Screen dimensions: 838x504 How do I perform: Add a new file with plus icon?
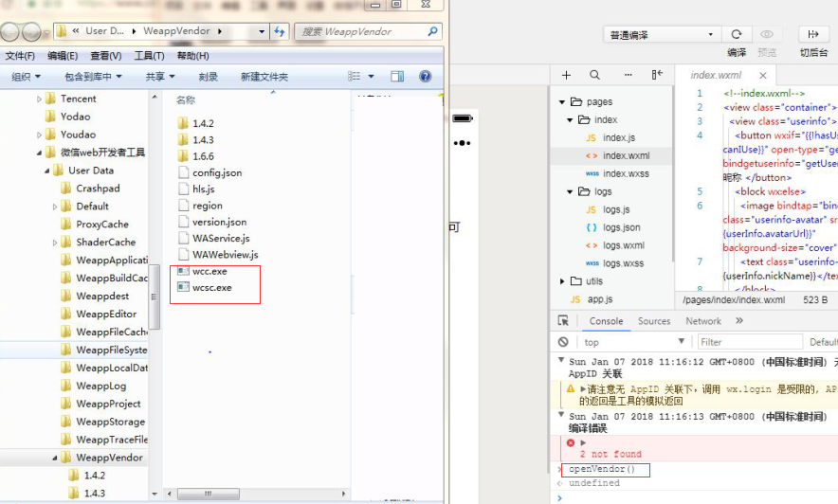tap(566, 75)
